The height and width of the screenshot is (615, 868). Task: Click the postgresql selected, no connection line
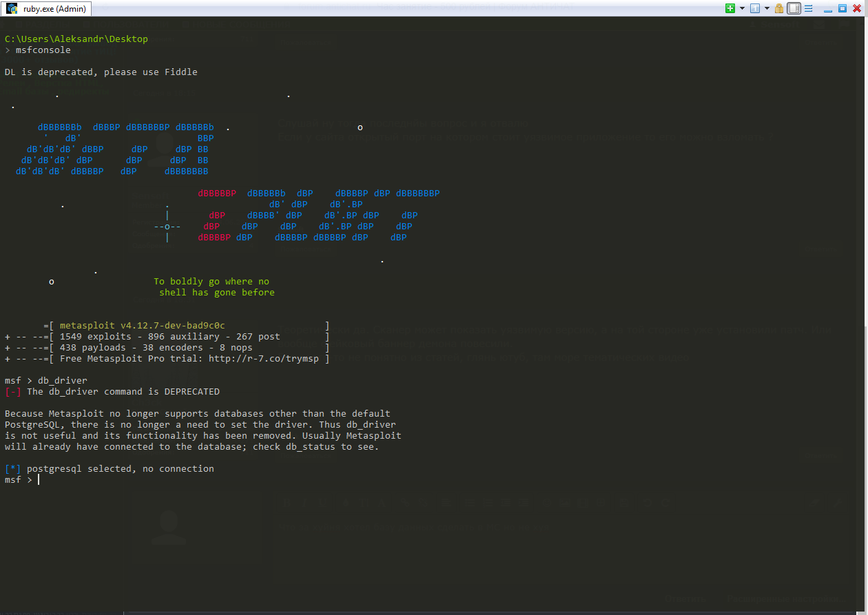click(110, 469)
